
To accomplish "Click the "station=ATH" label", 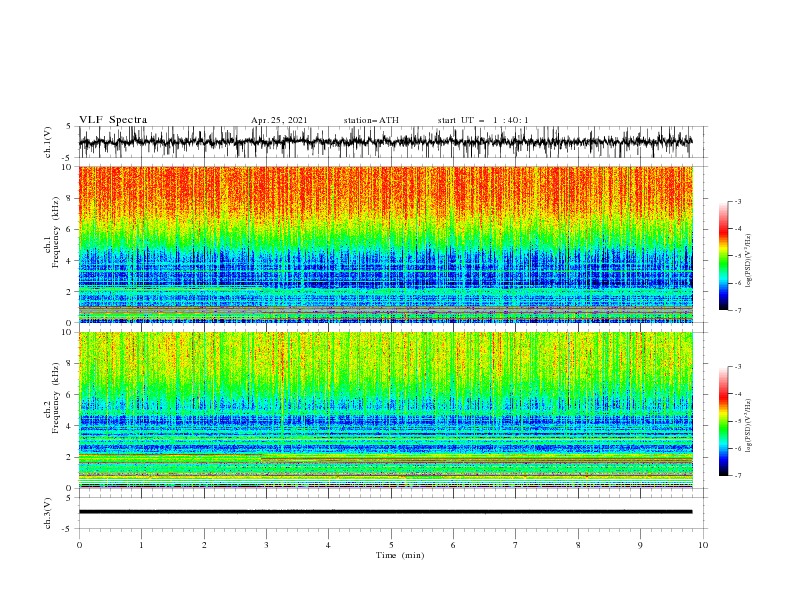I will pos(371,120).
